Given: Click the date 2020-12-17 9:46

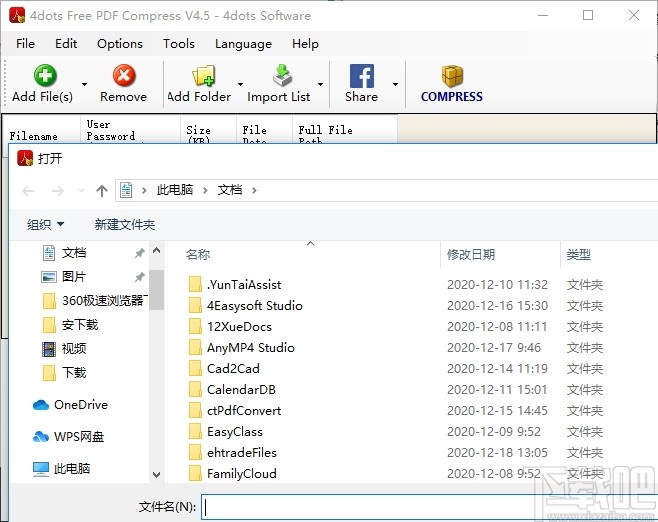Looking at the screenshot, I should click(494, 347).
